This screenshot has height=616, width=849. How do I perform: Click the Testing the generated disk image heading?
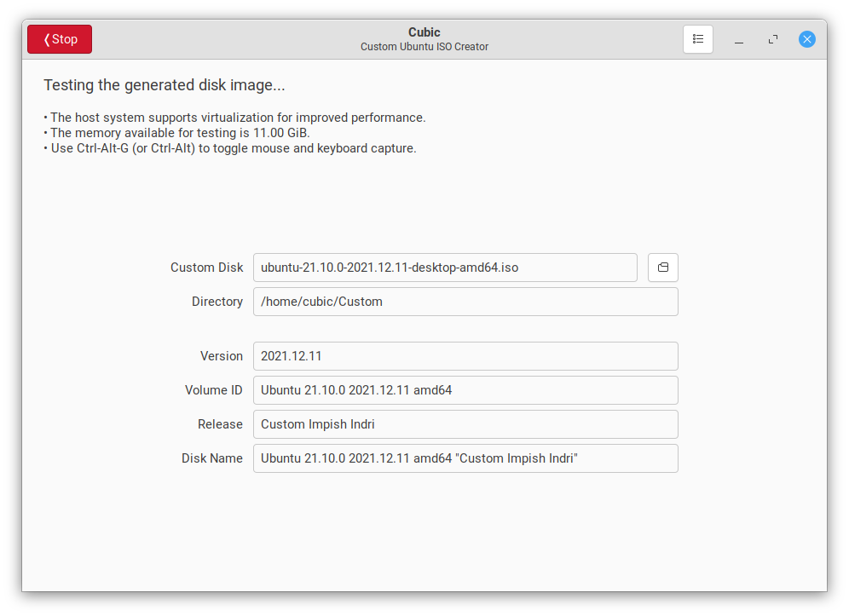click(x=164, y=85)
